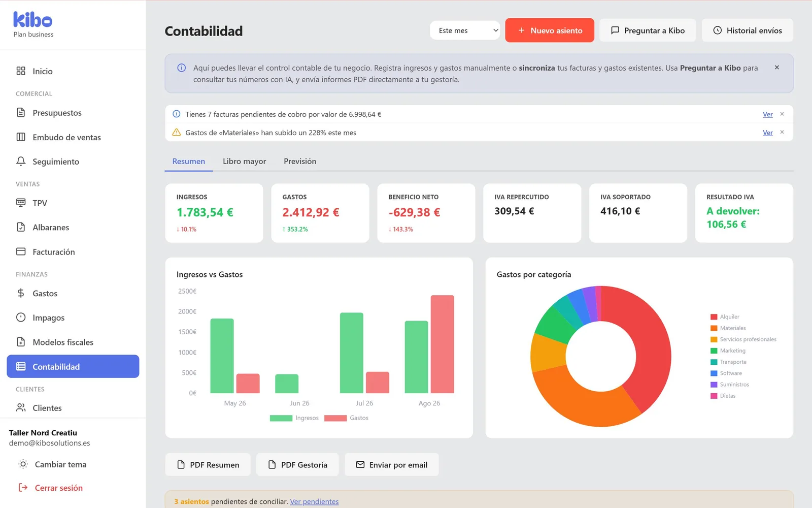Viewport: 812px width, 508px height.
Task: Open Historial envíos with the clock icon
Action: [x=747, y=30]
